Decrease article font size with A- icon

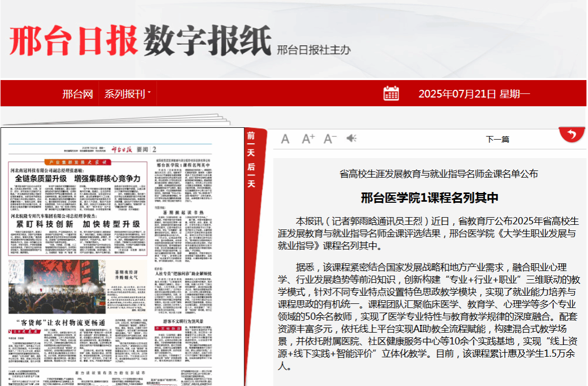pyautogui.click(x=330, y=139)
